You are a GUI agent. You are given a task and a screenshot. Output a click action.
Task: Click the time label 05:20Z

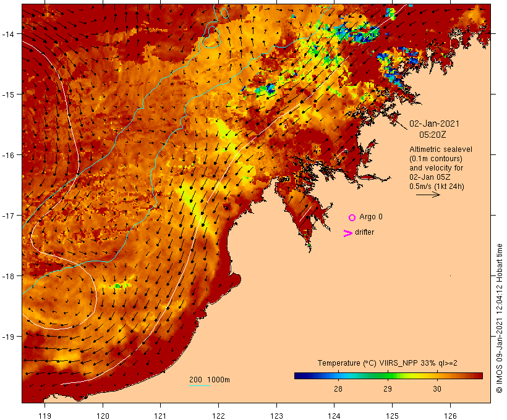[x=432, y=135]
